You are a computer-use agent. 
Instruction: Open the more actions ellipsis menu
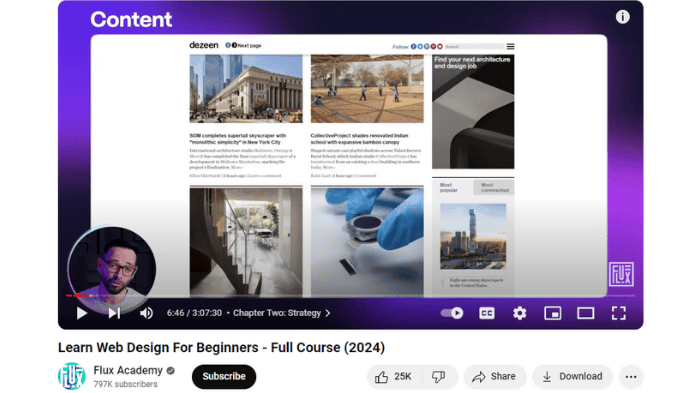[x=631, y=376]
